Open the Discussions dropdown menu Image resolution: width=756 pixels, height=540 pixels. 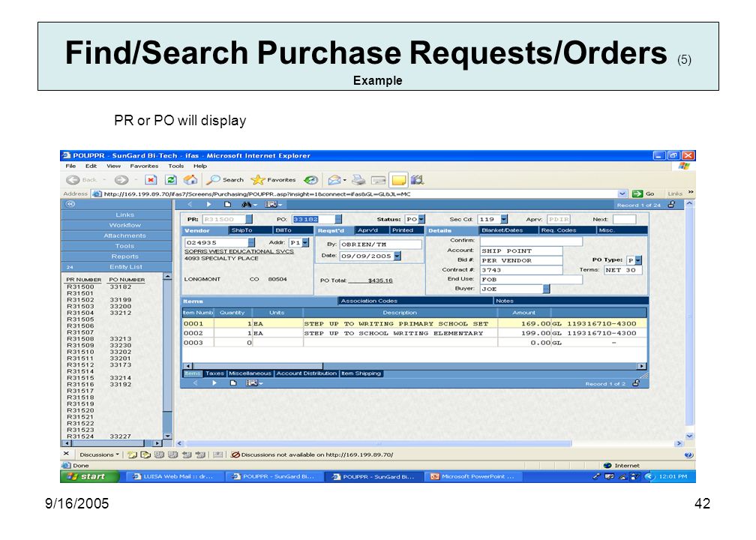click(99, 454)
